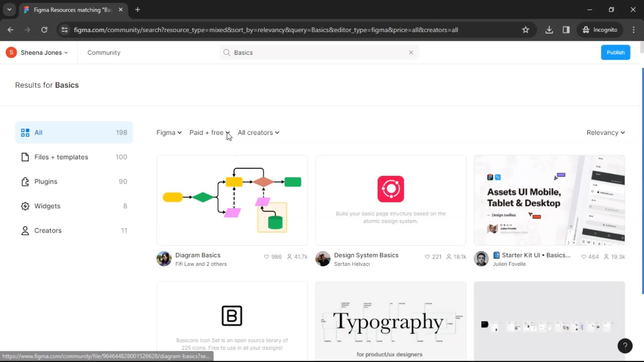Select the Widgets category
This screenshot has width=644, height=362.
click(x=74, y=206)
